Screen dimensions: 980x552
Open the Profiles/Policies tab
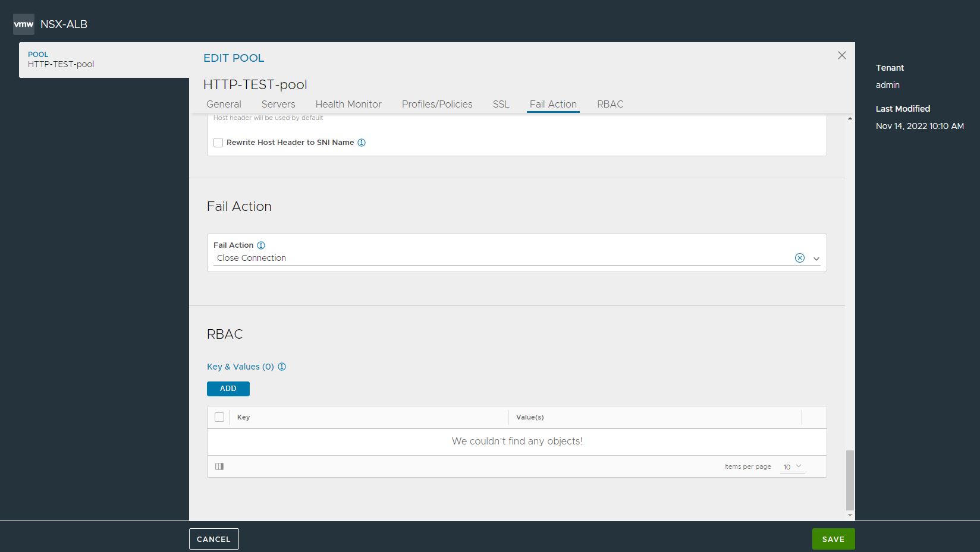tap(437, 104)
